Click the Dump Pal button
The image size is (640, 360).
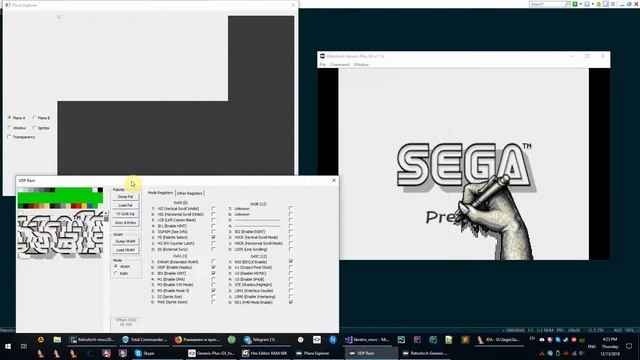[x=125, y=197]
